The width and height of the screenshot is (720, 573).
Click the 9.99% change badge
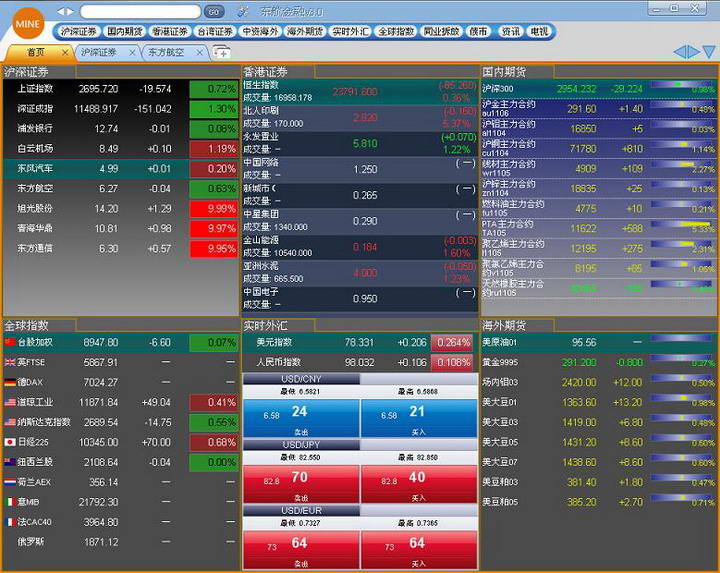click(214, 208)
